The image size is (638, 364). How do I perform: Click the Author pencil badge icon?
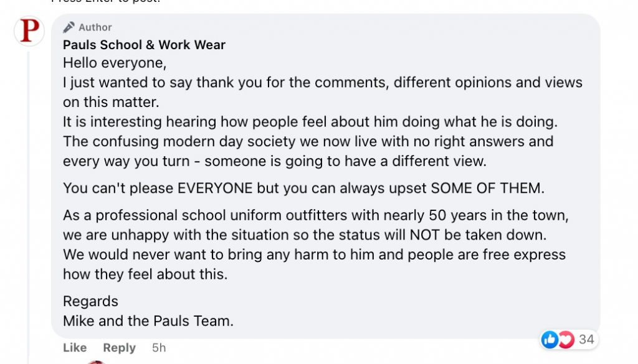pyautogui.click(x=69, y=27)
